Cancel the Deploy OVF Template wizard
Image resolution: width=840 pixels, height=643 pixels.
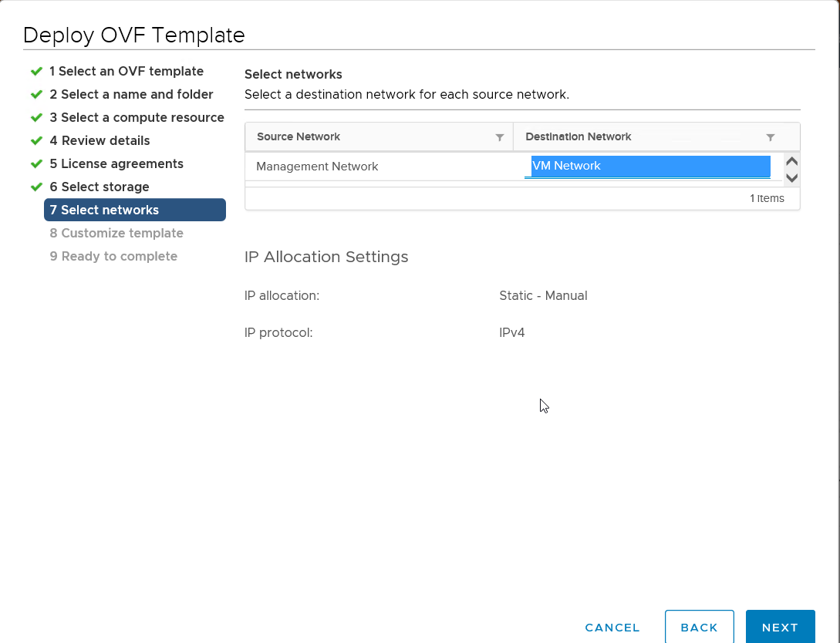point(612,627)
